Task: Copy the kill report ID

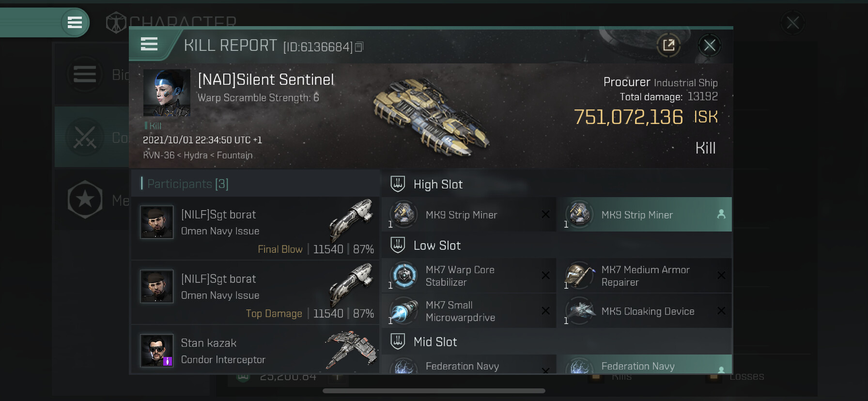Action: (359, 47)
